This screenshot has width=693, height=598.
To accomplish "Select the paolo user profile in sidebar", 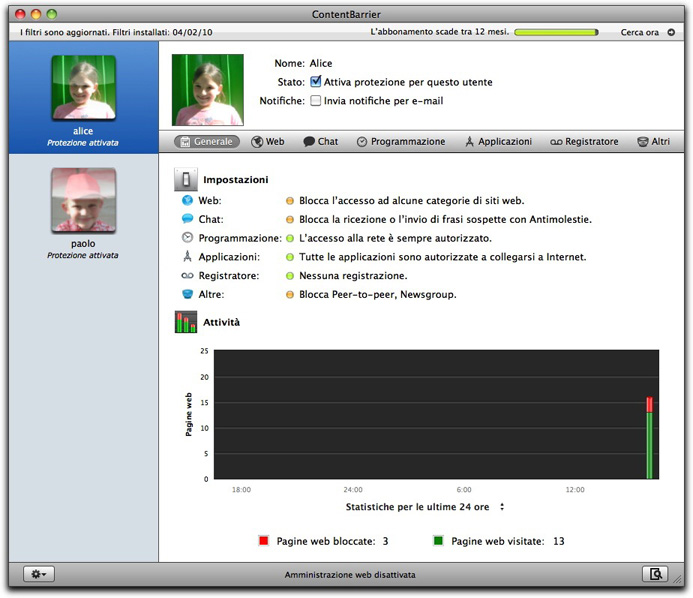I will pyautogui.click(x=83, y=212).
